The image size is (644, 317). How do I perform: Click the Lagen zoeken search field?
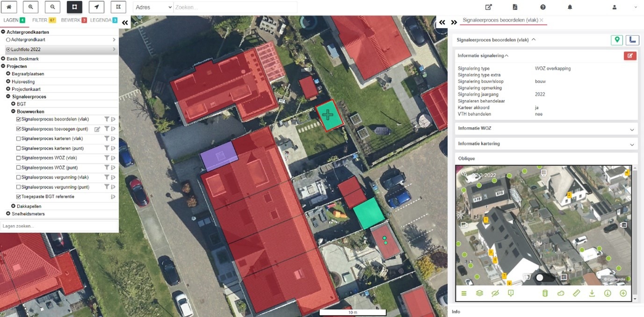point(59,226)
